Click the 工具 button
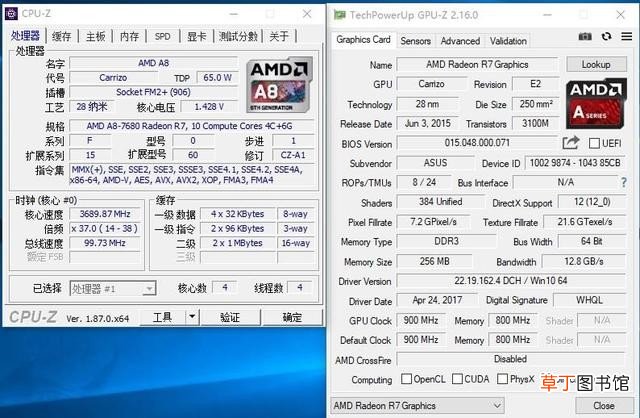The width and height of the screenshot is (640, 418). 162,317
